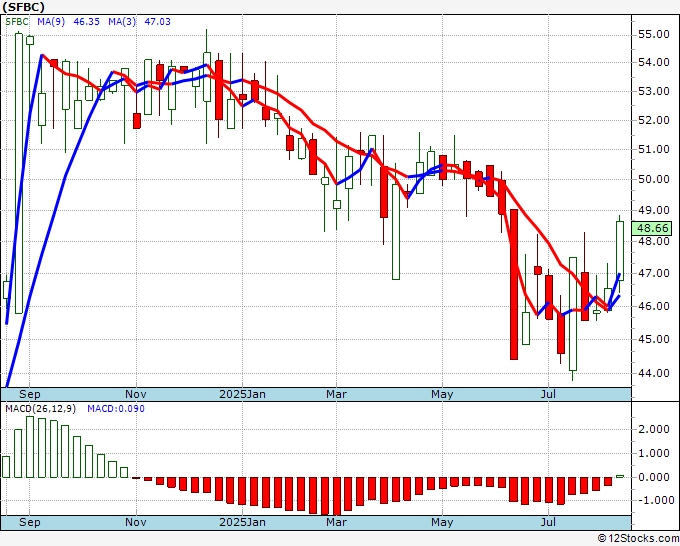Click Jul on the MACD time axis
The height and width of the screenshot is (546, 680).
(548, 522)
